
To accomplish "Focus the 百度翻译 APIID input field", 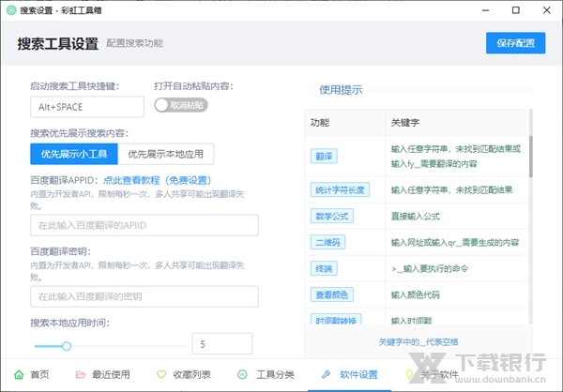I will (x=145, y=225).
